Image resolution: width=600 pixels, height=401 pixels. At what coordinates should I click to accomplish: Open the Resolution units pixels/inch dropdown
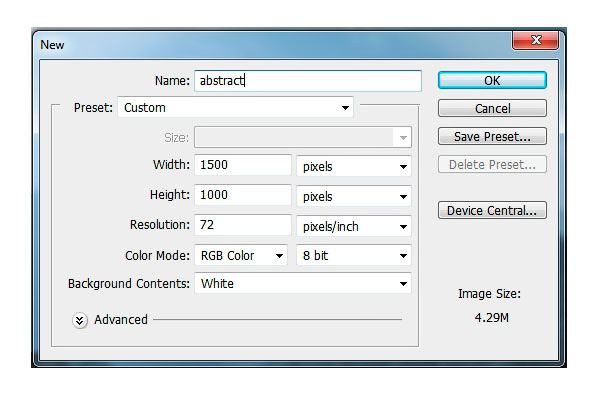tap(354, 226)
